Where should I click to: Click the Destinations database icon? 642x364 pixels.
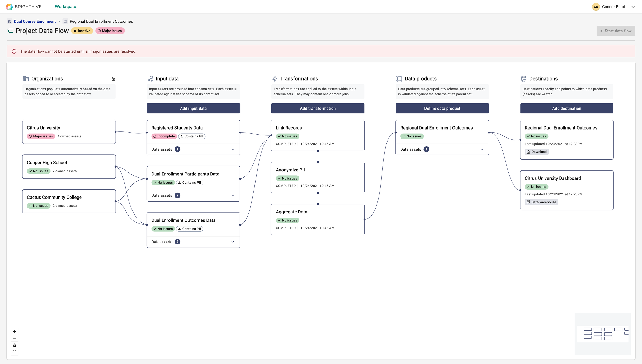coord(523,79)
